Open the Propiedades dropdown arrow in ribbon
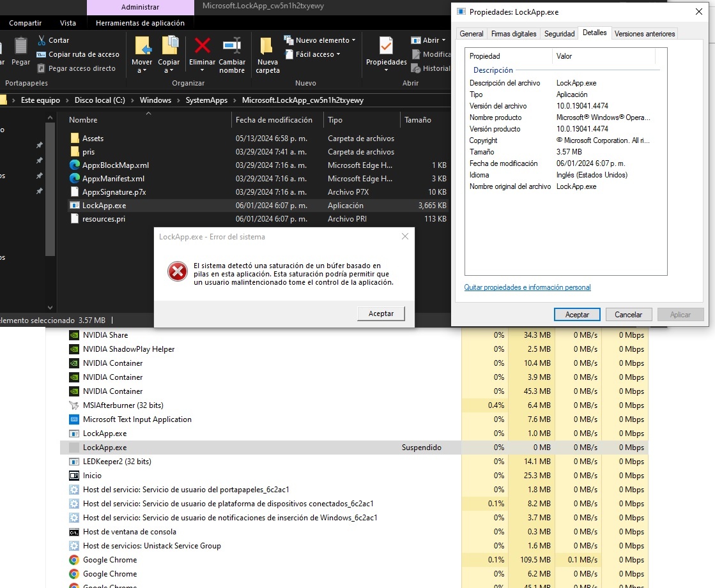Image resolution: width=715 pixels, height=588 pixels. pyautogui.click(x=386, y=70)
